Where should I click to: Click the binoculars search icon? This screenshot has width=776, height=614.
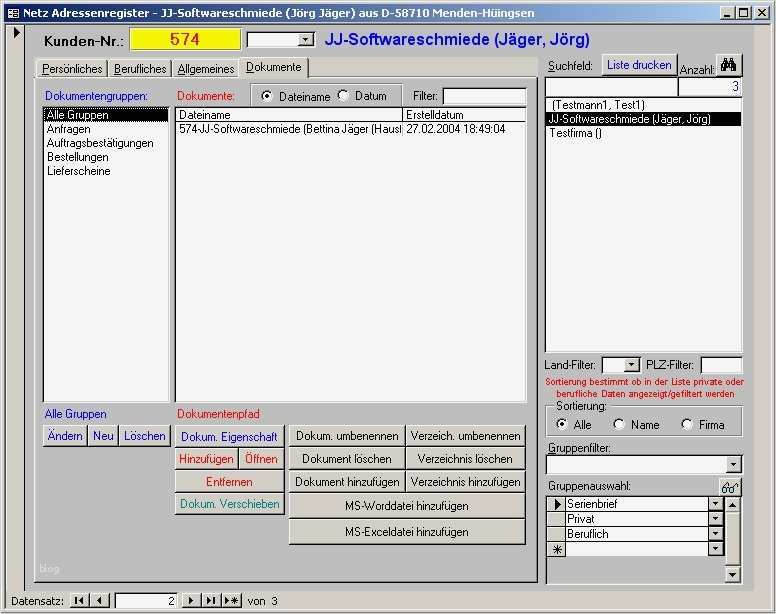pyautogui.click(x=728, y=65)
